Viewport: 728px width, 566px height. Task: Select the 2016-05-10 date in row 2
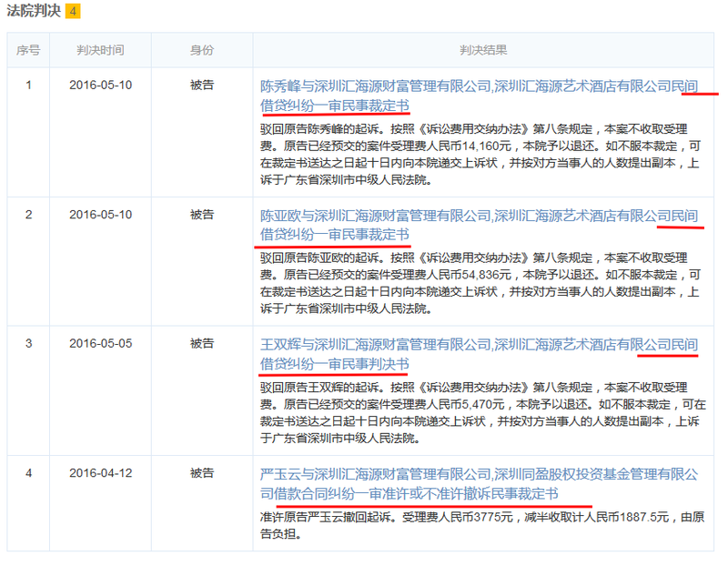coord(100,215)
